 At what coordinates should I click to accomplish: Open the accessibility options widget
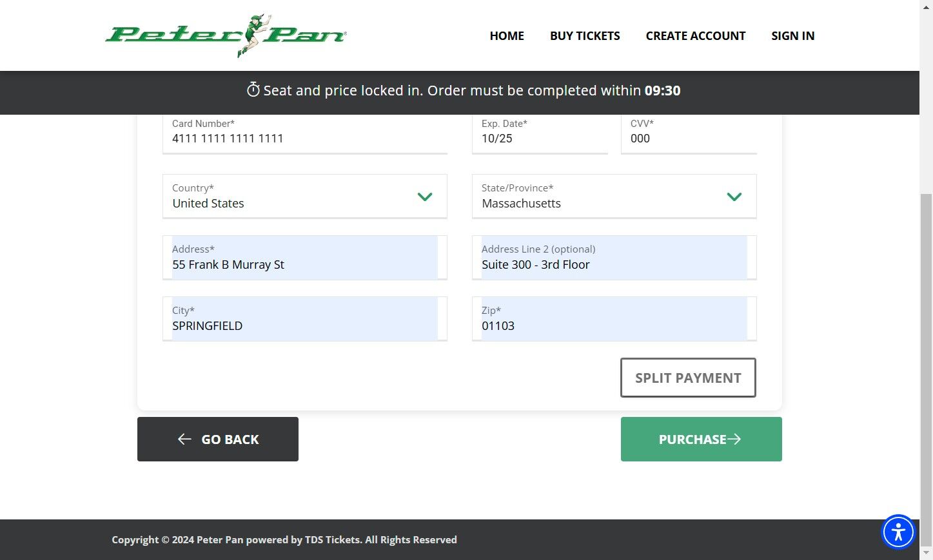click(898, 532)
